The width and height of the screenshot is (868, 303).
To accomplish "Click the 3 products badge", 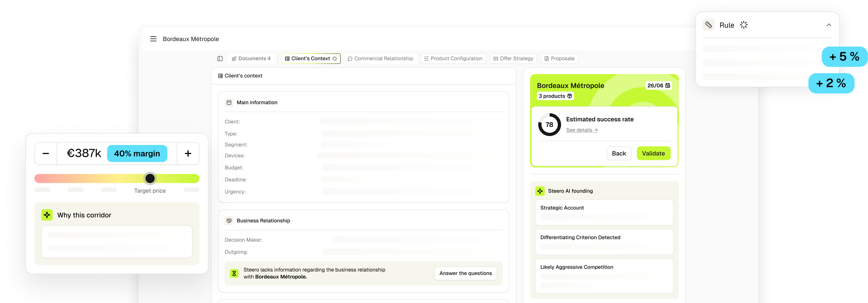I will pos(555,96).
